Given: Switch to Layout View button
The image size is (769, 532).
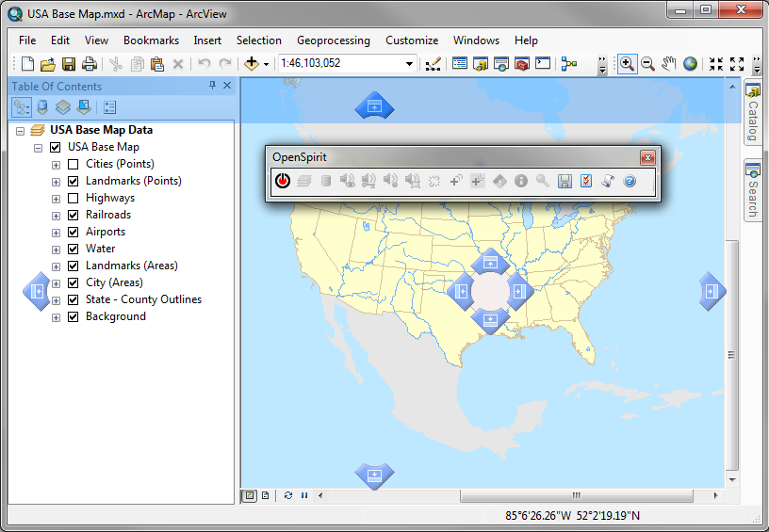Looking at the screenshot, I should pyautogui.click(x=266, y=496).
